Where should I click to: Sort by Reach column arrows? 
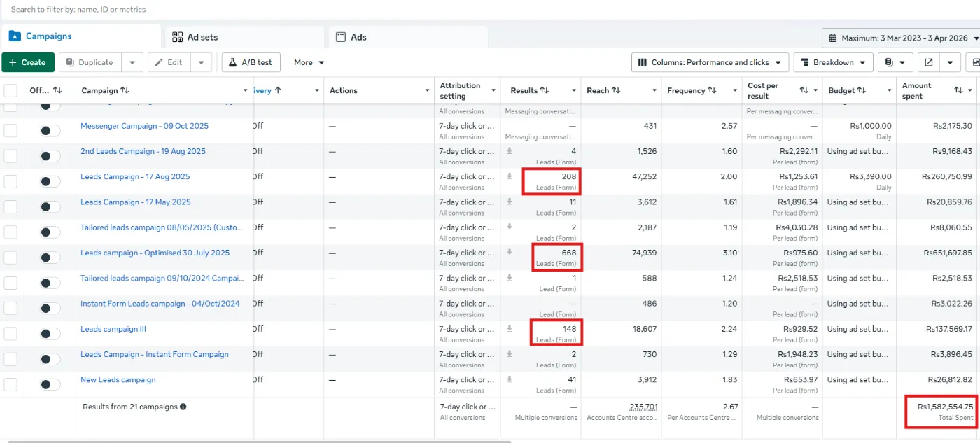(x=616, y=90)
